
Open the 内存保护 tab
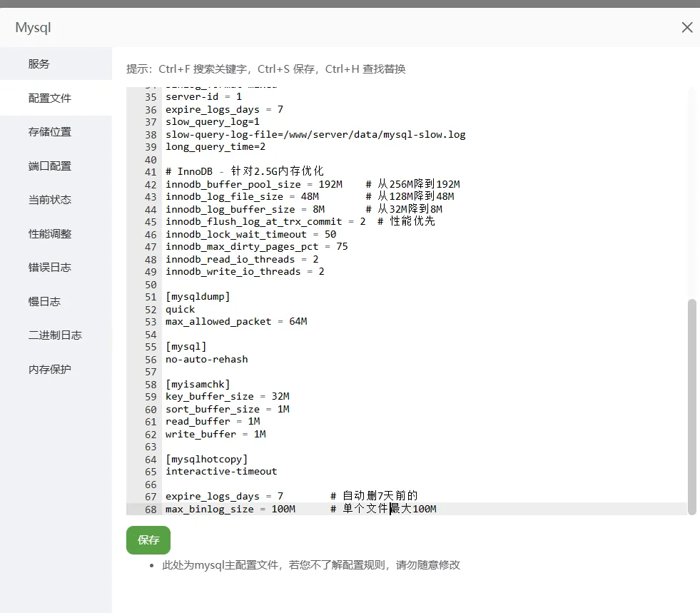coord(50,370)
